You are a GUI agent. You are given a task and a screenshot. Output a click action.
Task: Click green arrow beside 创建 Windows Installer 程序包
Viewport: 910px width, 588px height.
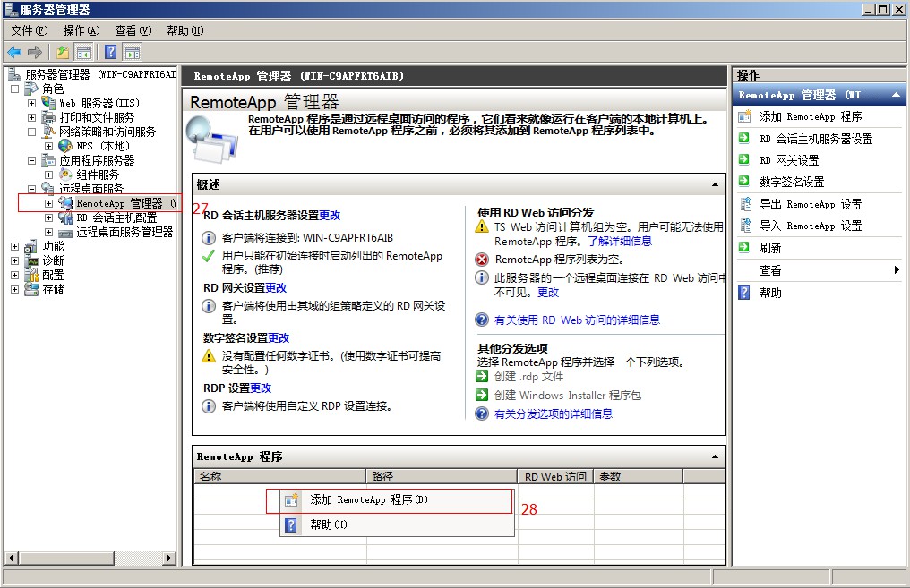tap(482, 395)
